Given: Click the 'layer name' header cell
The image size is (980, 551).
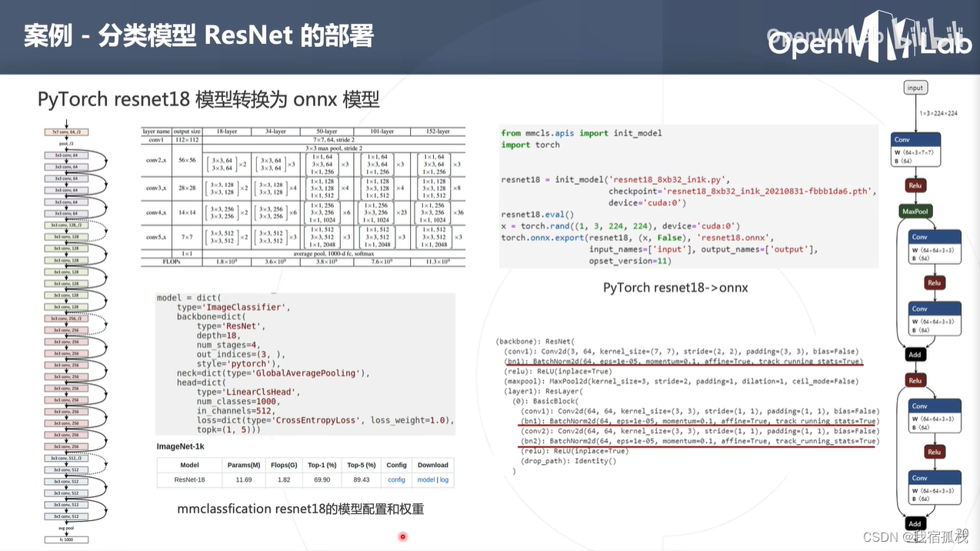Looking at the screenshot, I should (156, 132).
